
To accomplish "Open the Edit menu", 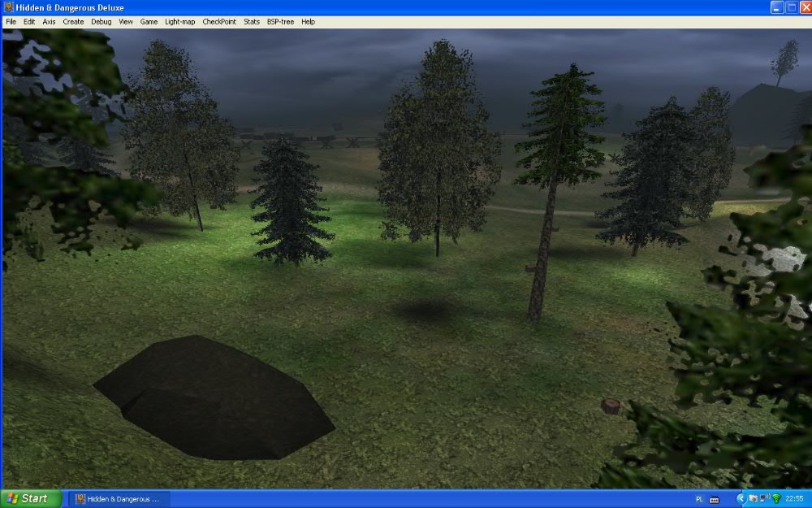I will 29,22.
